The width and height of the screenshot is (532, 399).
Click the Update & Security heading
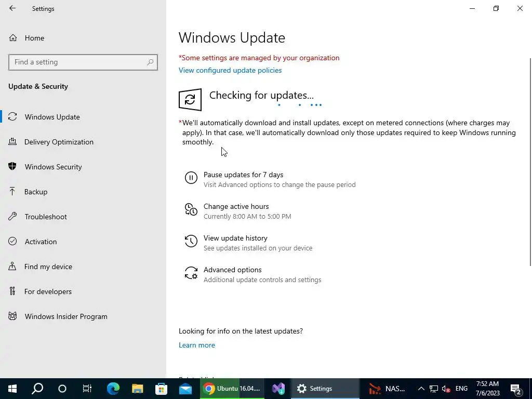38,87
